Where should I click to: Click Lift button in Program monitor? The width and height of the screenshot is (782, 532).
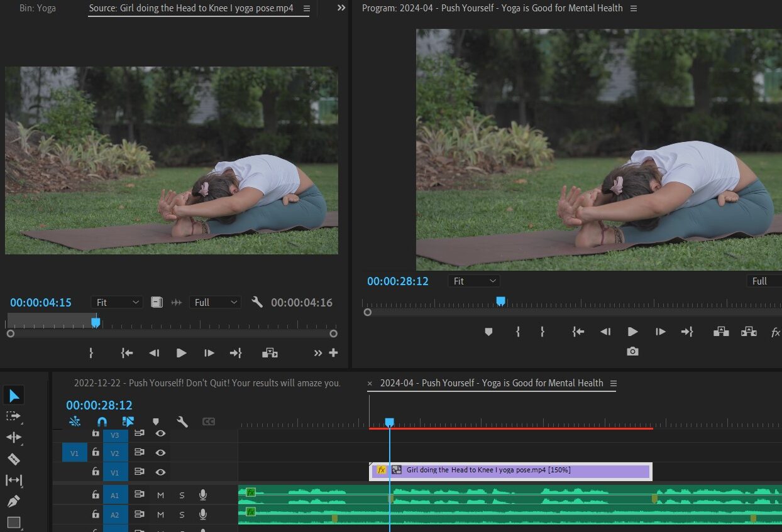point(721,332)
